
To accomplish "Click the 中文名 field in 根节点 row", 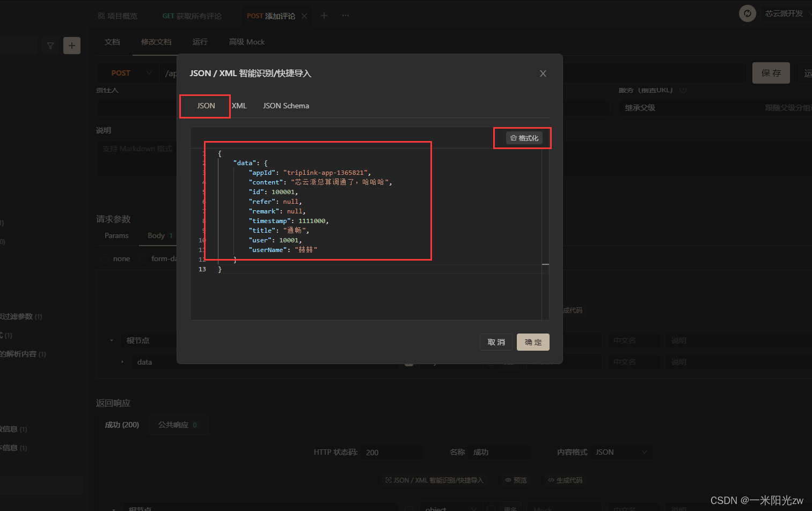I will coord(633,340).
